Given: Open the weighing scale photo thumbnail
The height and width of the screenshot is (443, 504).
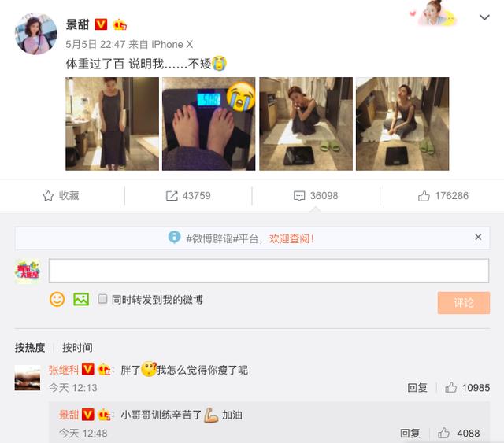Looking at the screenshot, I should (209, 124).
